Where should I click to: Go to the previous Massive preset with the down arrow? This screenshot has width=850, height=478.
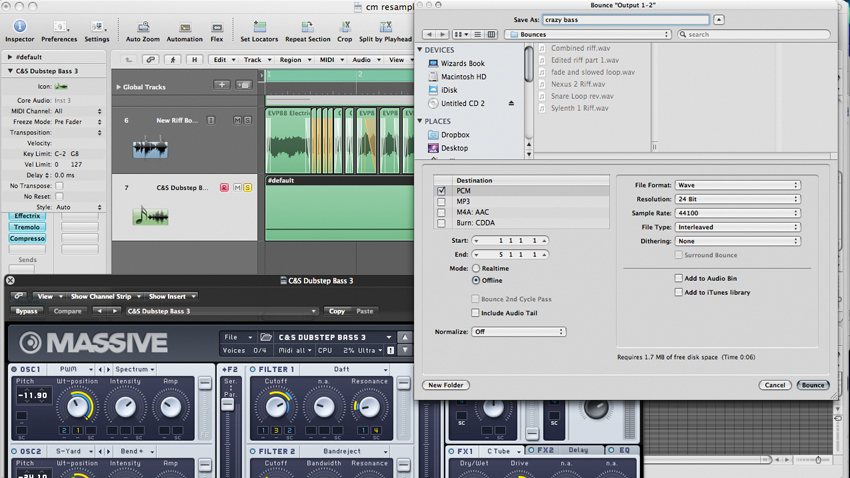pos(405,350)
